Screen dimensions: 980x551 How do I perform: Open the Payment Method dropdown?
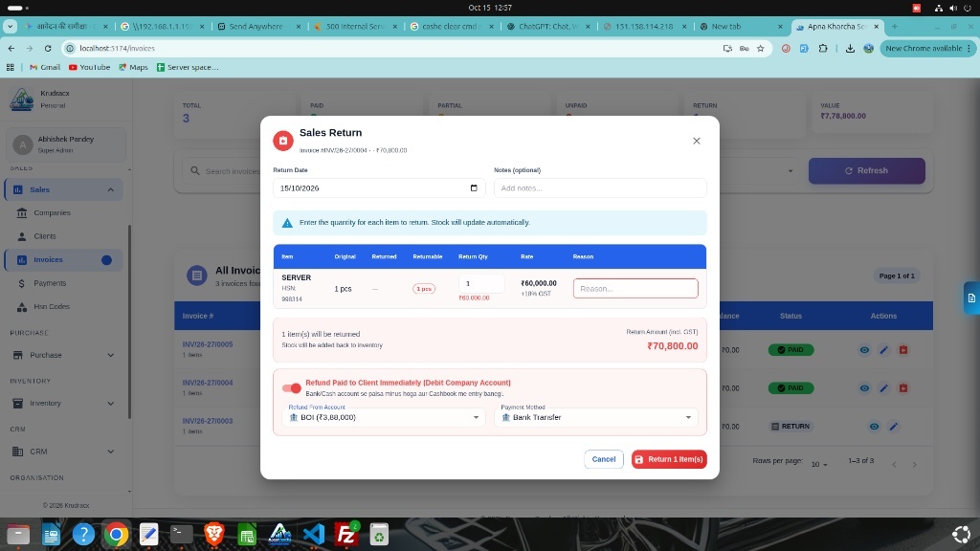click(x=595, y=417)
